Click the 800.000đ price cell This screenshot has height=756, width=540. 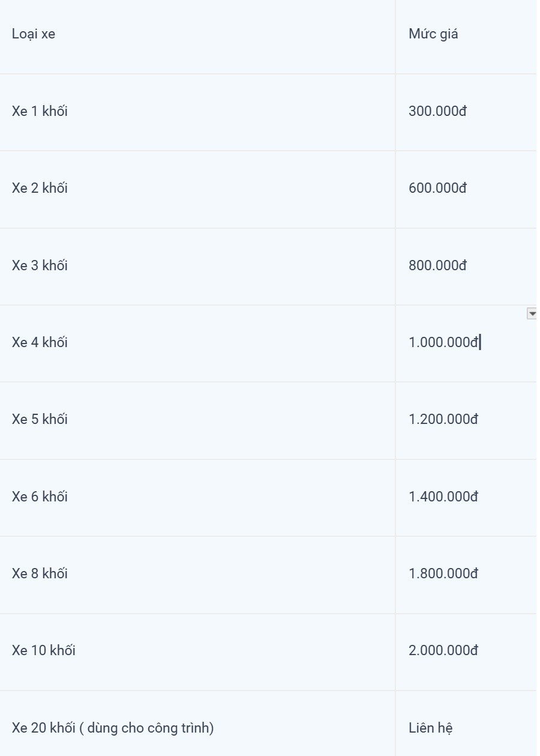[x=437, y=265]
